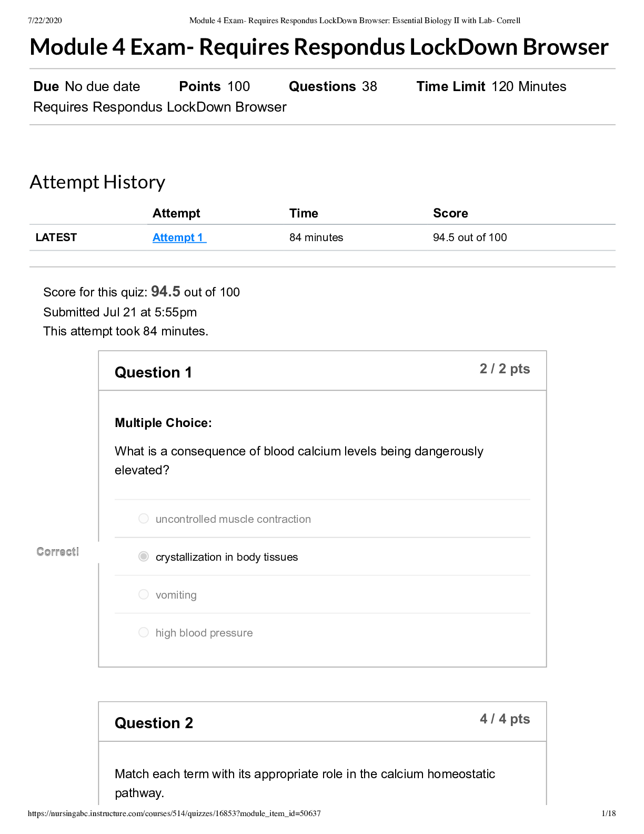This screenshot has width=644, height=834.
Task: Click the Module 4 Exam page title
Action: (319, 47)
